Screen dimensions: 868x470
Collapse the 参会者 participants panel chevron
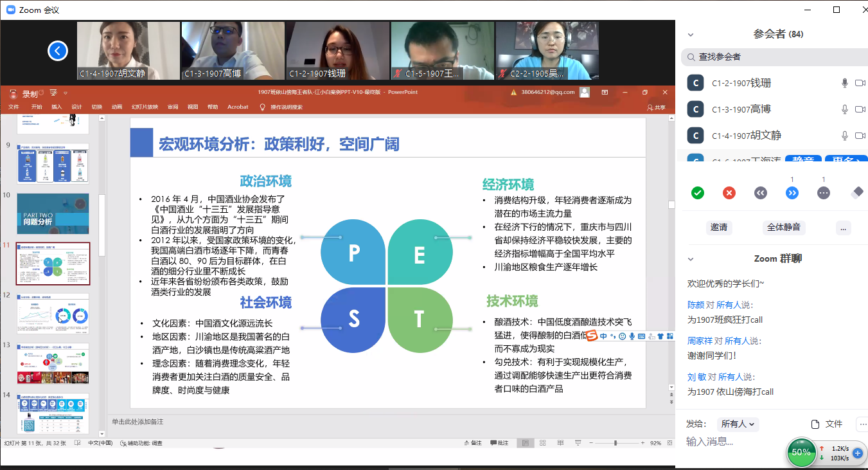(x=691, y=35)
